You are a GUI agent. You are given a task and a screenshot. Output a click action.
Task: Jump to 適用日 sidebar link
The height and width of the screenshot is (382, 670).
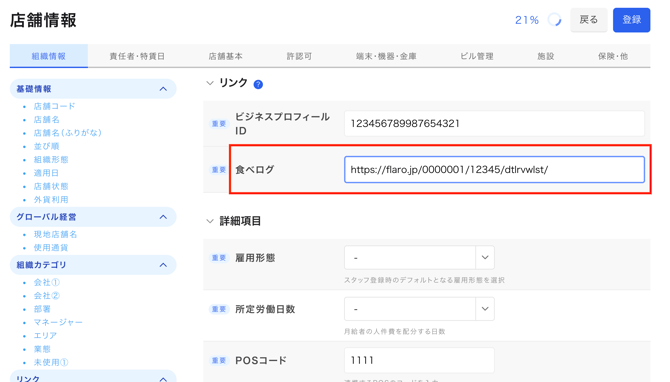click(46, 173)
